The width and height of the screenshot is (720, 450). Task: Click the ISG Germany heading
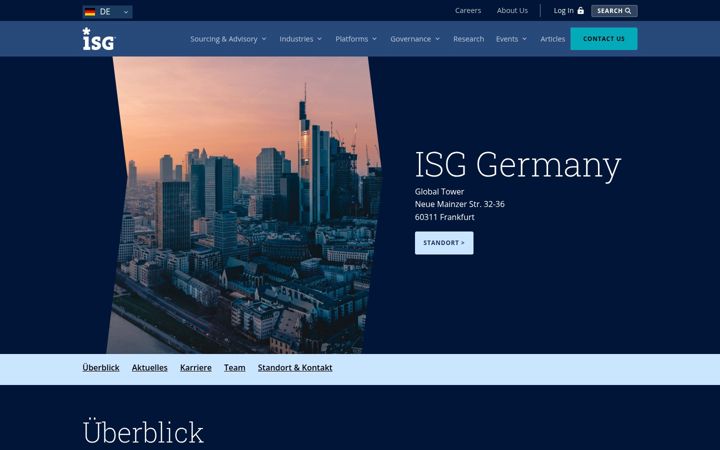click(518, 164)
